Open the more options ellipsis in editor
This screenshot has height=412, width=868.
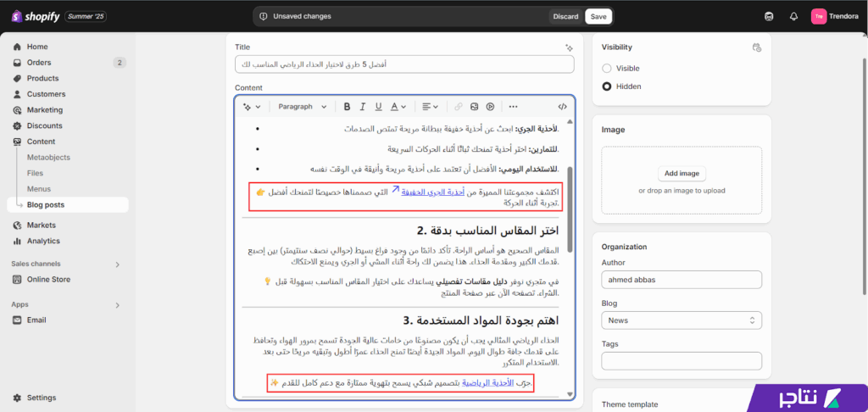click(513, 106)
